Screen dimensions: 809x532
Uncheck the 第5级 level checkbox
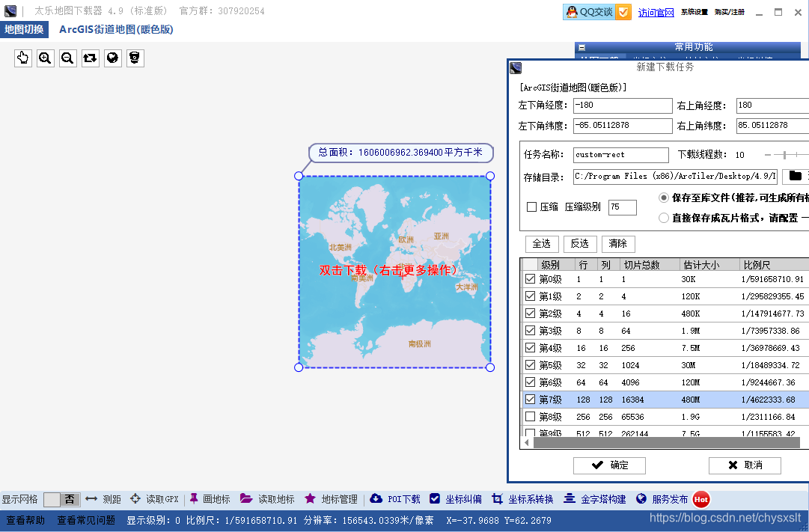[530, 365]
